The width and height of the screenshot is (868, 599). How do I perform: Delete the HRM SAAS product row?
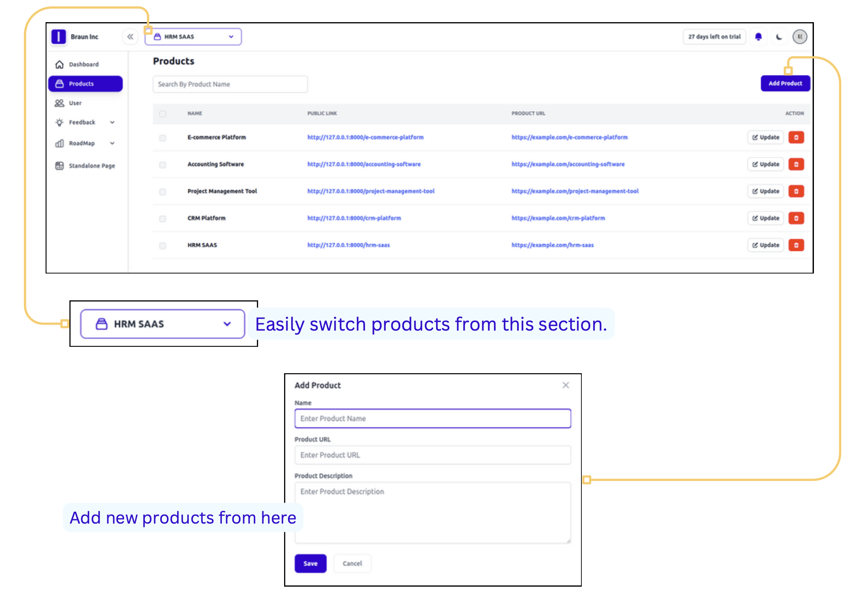pos(796,245)
